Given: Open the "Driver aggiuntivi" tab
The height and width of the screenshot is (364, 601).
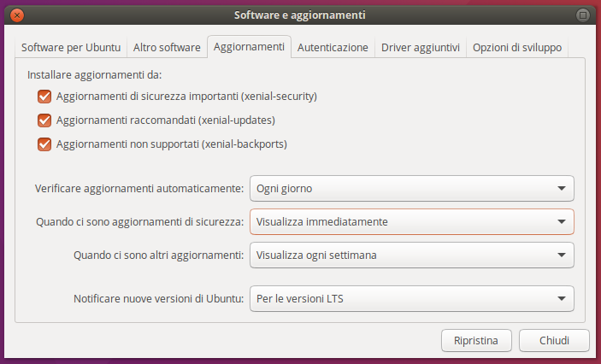Looking at the screenshot, I should tap(421, 48).
